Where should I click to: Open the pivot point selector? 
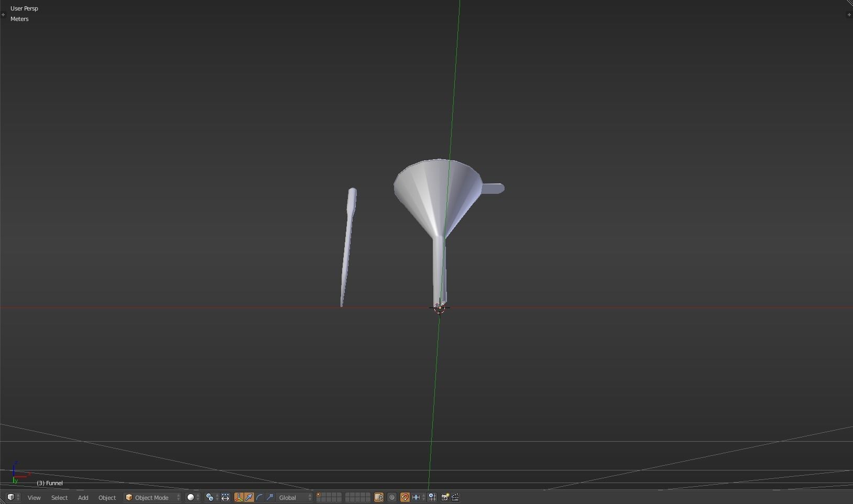point(212,497)
